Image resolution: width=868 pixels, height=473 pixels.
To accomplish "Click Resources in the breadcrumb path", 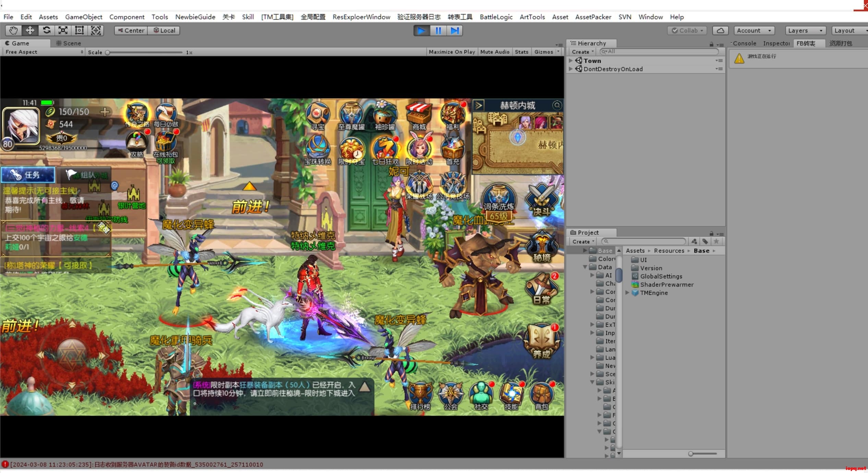I will (669, 251).
